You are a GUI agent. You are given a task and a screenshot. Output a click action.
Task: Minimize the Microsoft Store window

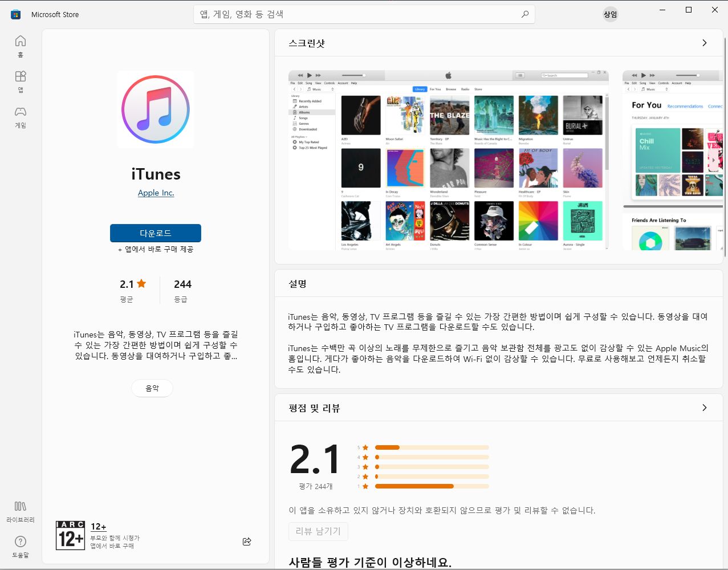pyautogui.click(x=662, y=10)
